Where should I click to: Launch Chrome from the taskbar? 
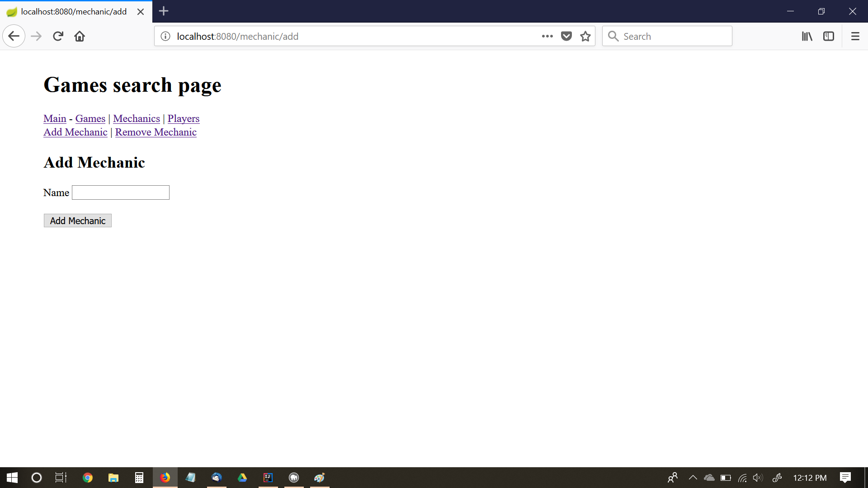tap(88, 478)
